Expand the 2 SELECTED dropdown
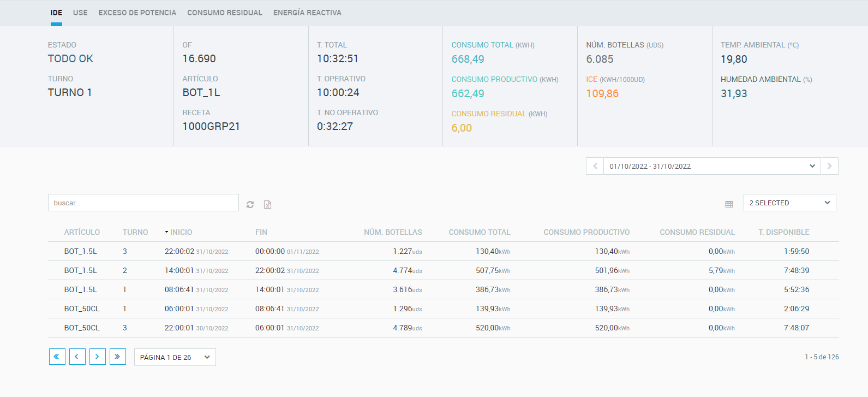Screen dimensions: 868x397 pyautogui.click(x=789, y=203)
